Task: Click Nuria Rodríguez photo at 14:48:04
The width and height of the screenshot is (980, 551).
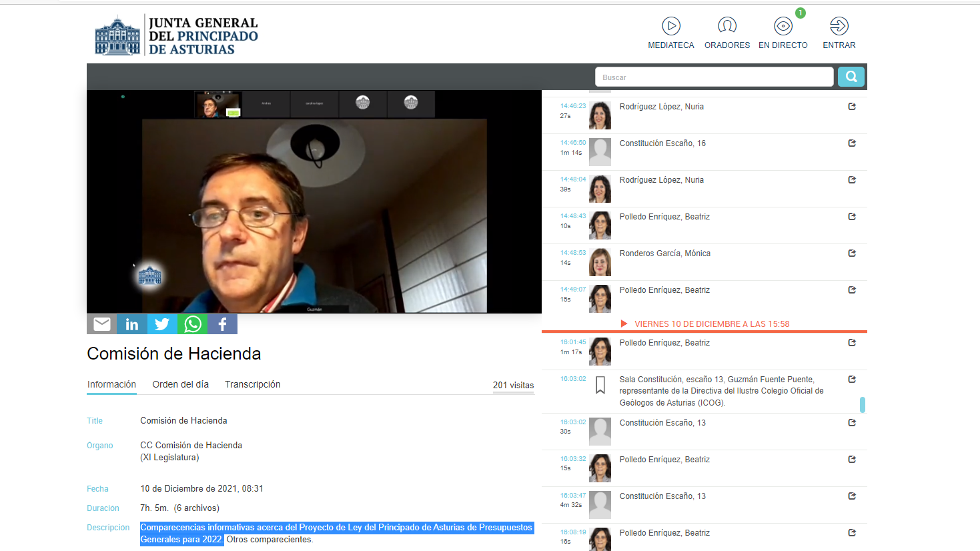Action: pos(600,189)
